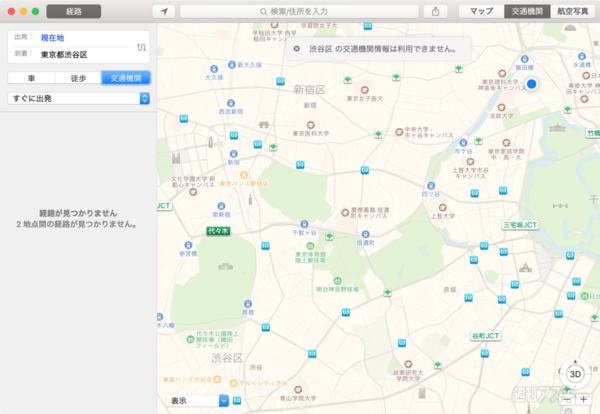Click the 青山学院大学 marker

(298, 390)
